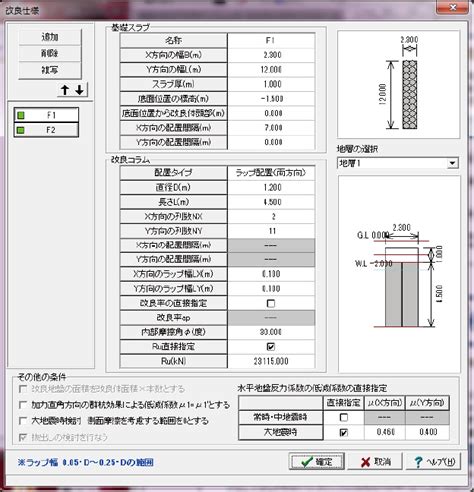Click the plan view diagram of slab
The height and width of the screenshot is (492, 474).
[399, 84]
